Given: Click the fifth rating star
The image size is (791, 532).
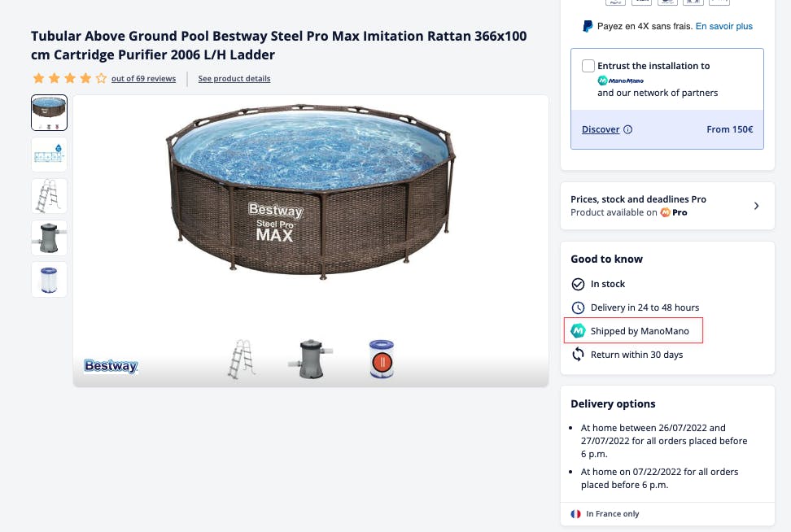Looking at the screenshot, I should pos(101,79).
